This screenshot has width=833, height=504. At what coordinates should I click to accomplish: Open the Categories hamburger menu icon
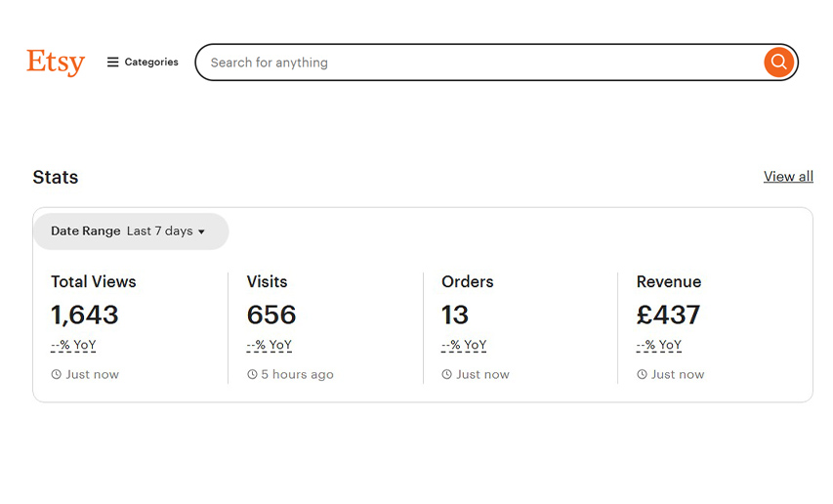tap(112, 63)
